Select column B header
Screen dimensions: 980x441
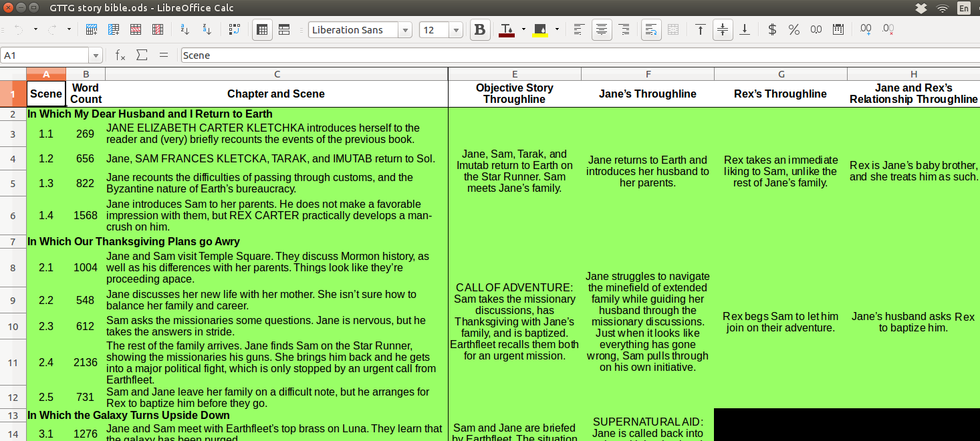point(86,74)
